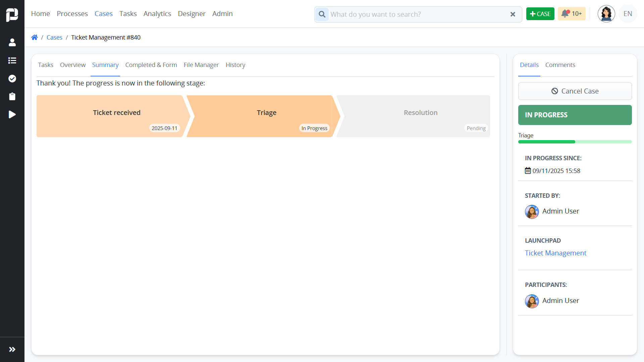The width and height of the screenshot is (644, 362).
Task: Click the 2025-09-11 date badge
Action: tap(164, 128)
